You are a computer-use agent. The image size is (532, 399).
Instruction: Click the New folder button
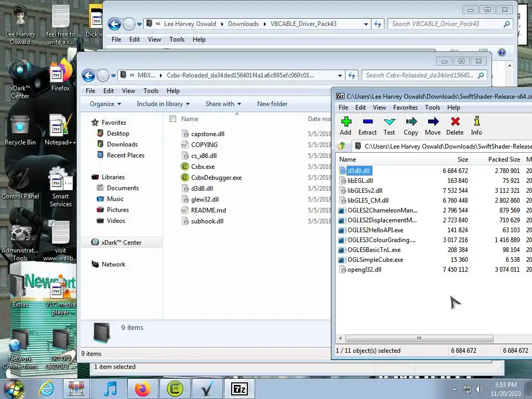click(272, 104)
